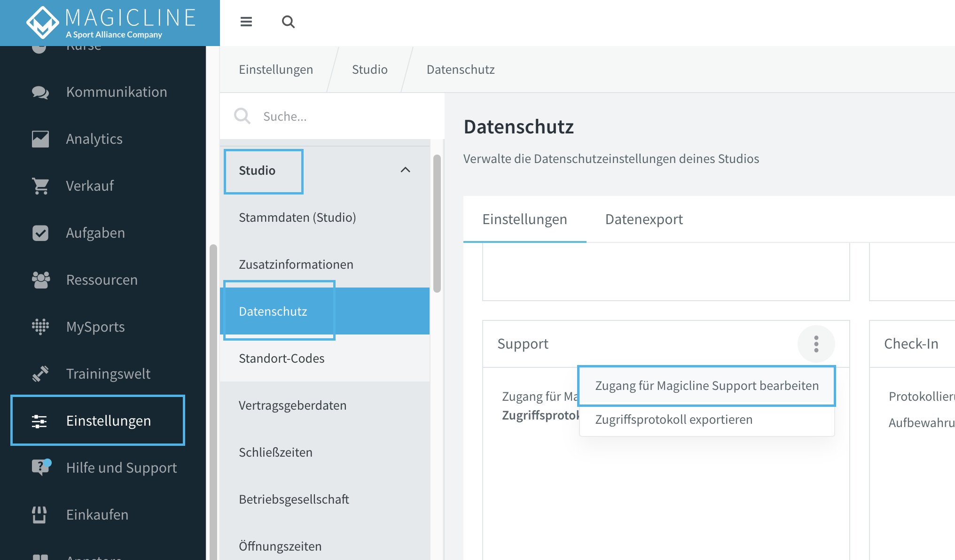Image resolution: width=955 pixels, height=560 pixels.
Task: Open Analytics via its chart icon
Action: click(40, 139)
